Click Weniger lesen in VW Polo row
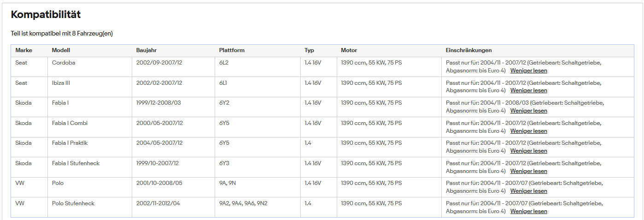The width and height of the screenshot is (644, 220). (529, 191)
